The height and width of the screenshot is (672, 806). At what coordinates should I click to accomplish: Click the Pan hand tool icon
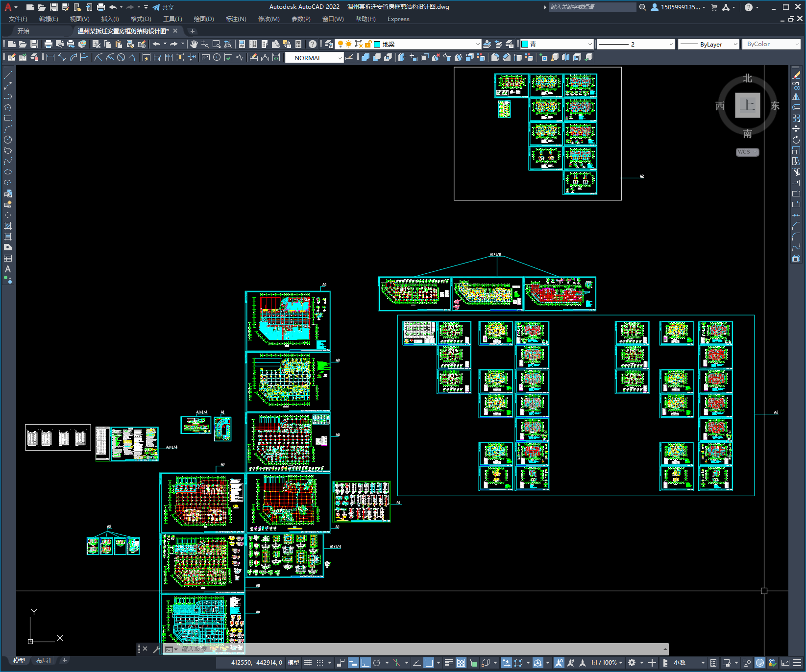point(194,44)
